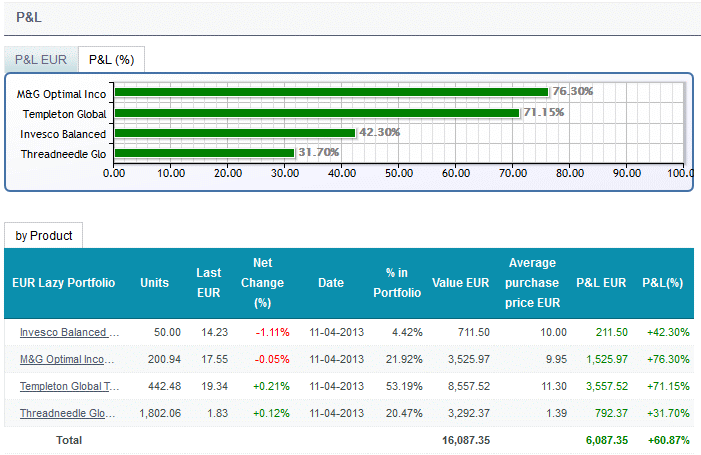Click the 19.34 last price cell
This screenshot has height=455, width=701.
(215, 386)
